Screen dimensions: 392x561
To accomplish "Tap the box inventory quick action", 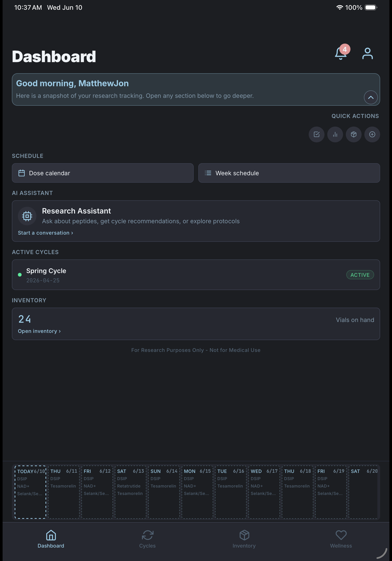I will pos(354,134).
